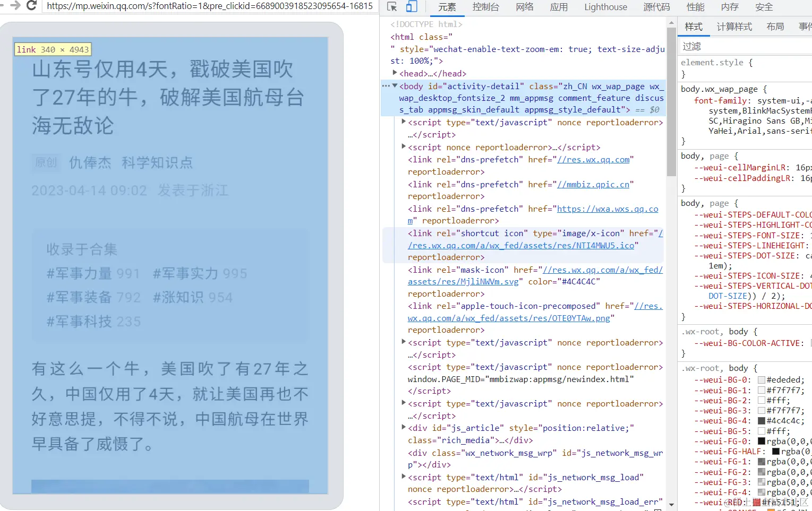812x511 pixels.
Task: Select the 布局 sidebar tab
Action: (x=775, y=27)
